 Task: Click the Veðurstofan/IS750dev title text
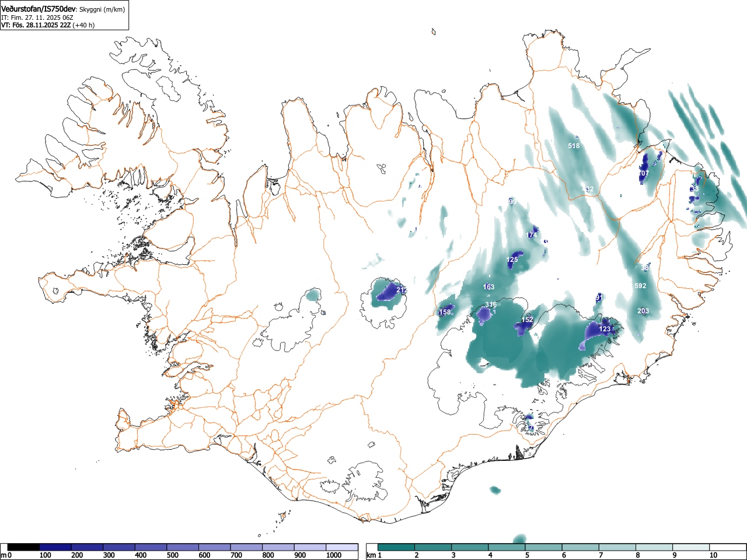pyautogui.click(x=39, y=9)
